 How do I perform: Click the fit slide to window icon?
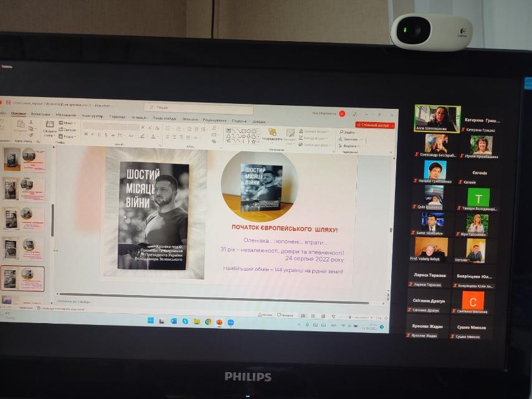(386, 318)
